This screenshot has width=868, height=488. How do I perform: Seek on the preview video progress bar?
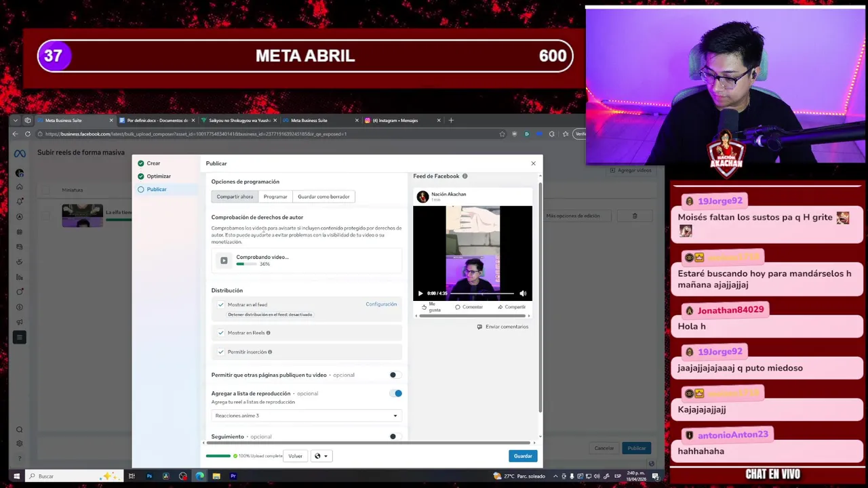(482, 293)
